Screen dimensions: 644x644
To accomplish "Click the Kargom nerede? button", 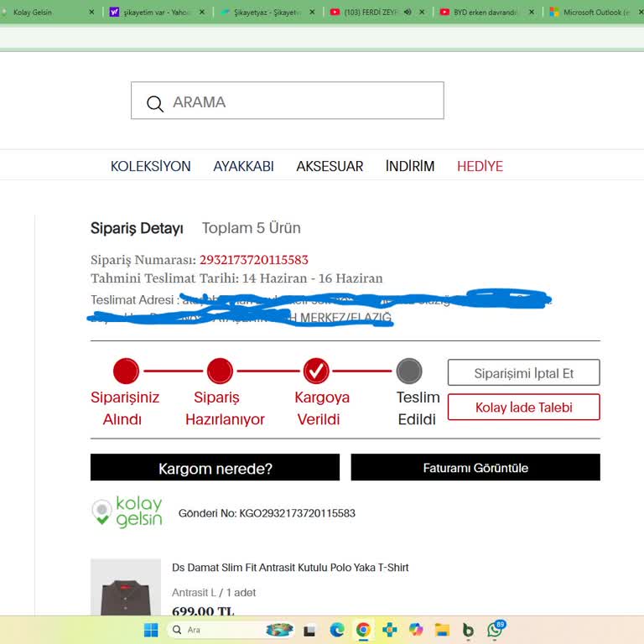I will 215,467.
